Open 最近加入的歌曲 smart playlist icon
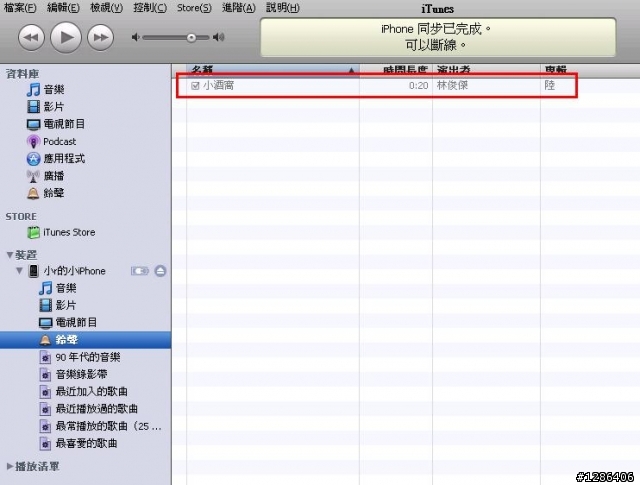This screenshot has height=485, width=640. click(45, 392)
